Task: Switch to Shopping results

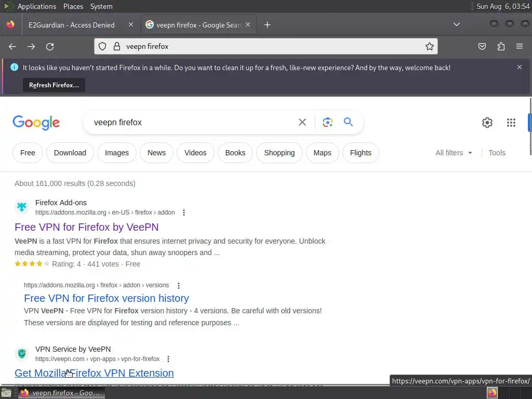Action: 279,153
